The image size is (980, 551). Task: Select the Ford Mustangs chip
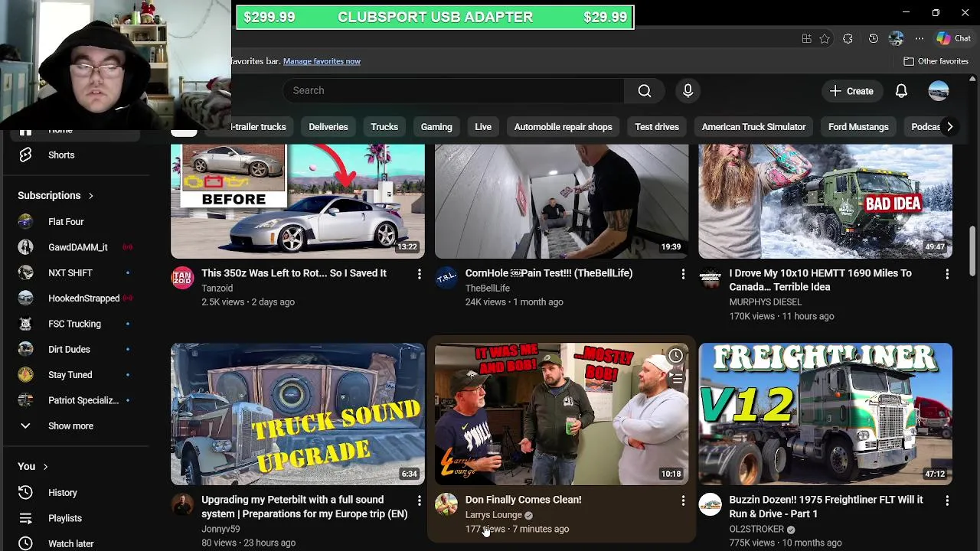coord(858,127)
